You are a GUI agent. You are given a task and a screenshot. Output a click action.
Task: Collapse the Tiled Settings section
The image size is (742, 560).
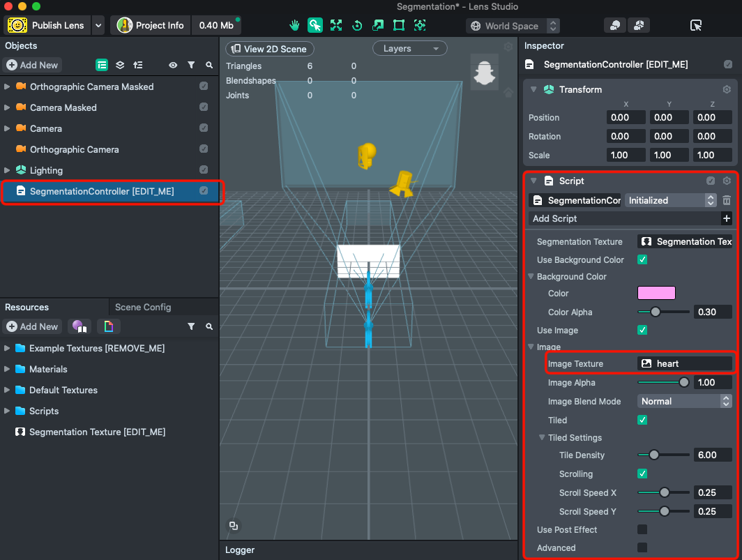tap(542, 437)
